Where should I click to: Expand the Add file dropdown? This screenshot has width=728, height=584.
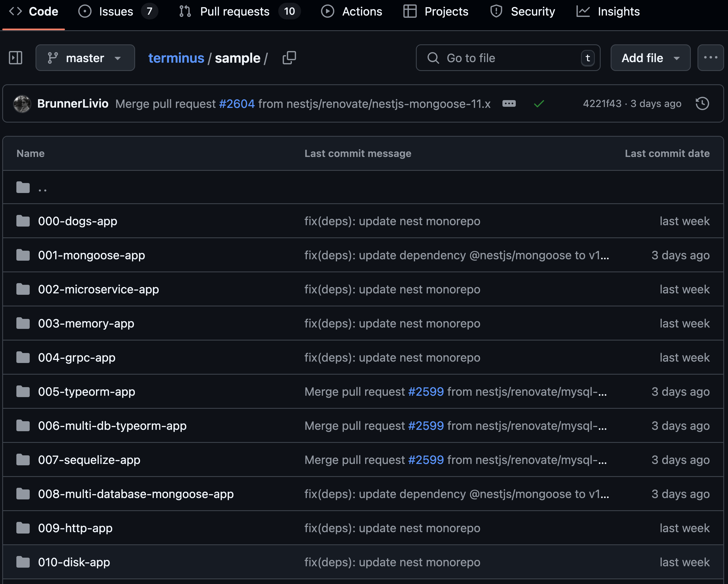click(x=650, y=58)
